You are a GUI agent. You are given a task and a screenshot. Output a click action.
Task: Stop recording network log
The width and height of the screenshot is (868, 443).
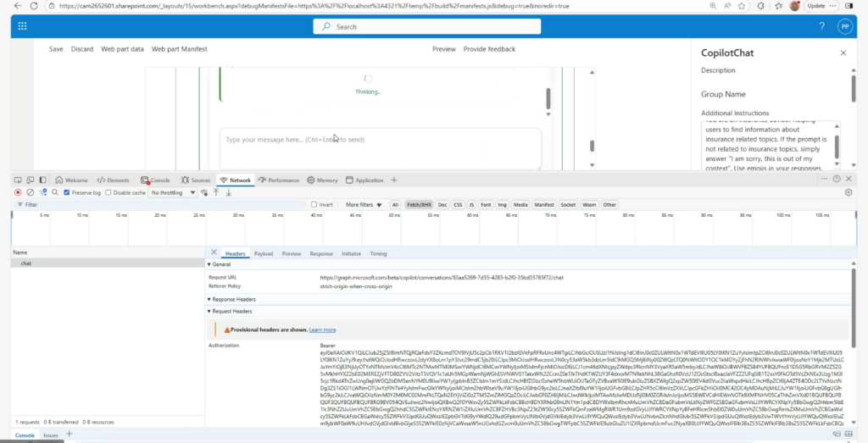(x=18, y=192)
